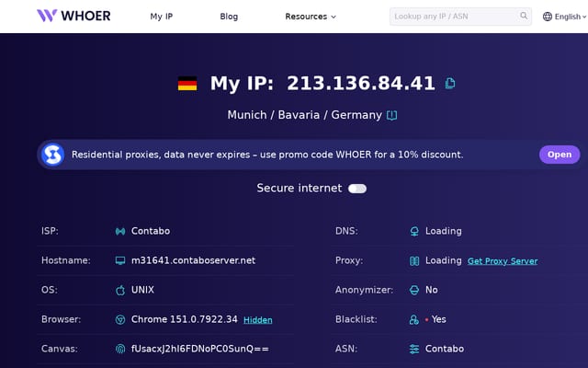Click the Blacklist Yes value
Screen dimensions: 588x368
coord(439,319)
